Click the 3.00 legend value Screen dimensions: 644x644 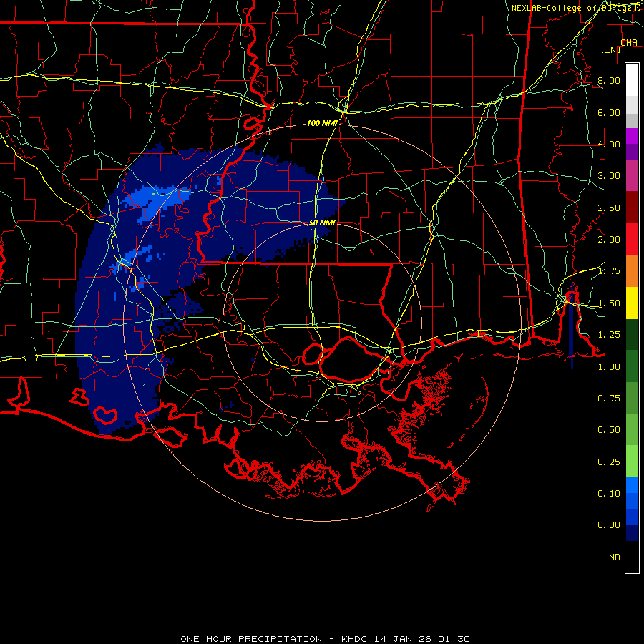point(609,176)
